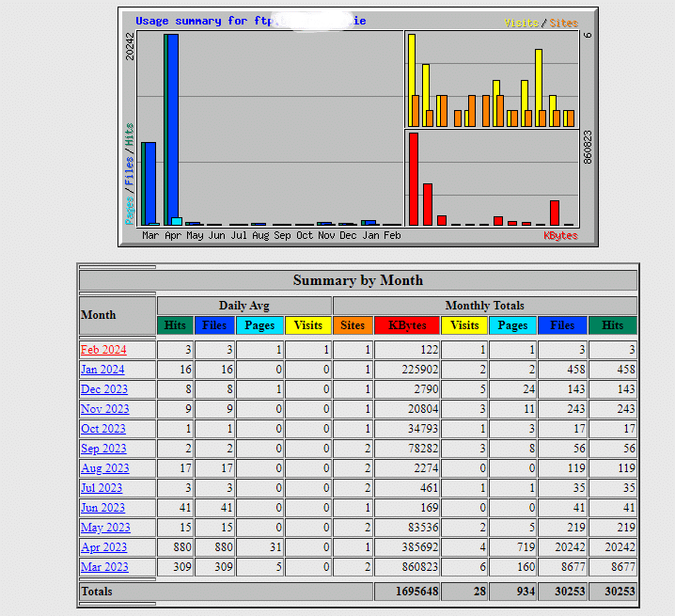Click KBytes value 461 for Jul 2023
This screenshot has width=675, height=616.
click(430, 488)
